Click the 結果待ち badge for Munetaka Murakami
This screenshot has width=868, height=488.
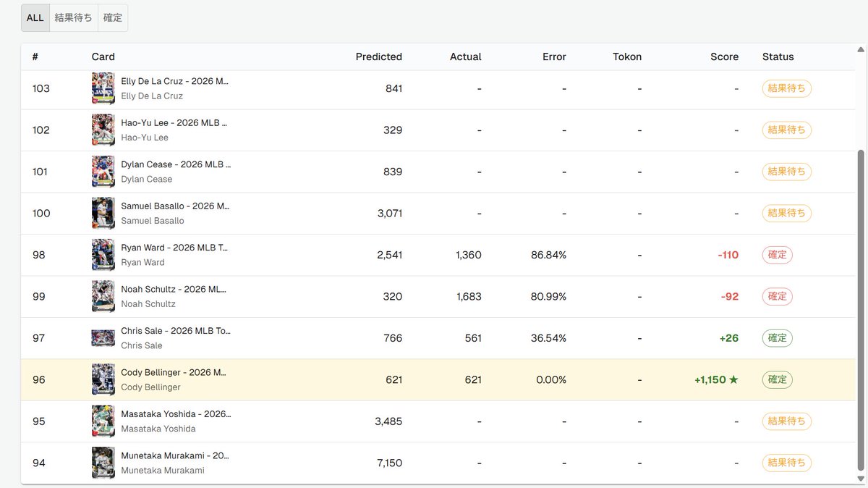pos(786,463)
